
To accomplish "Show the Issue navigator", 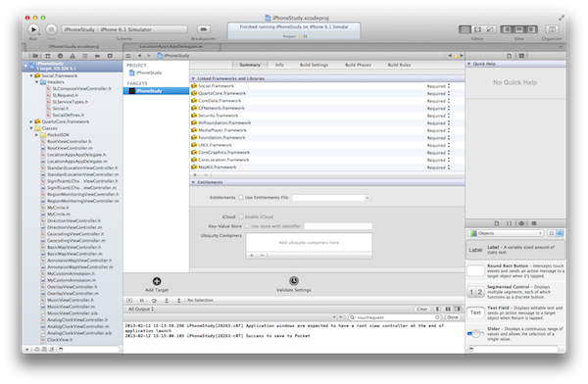I will (73, 56).
